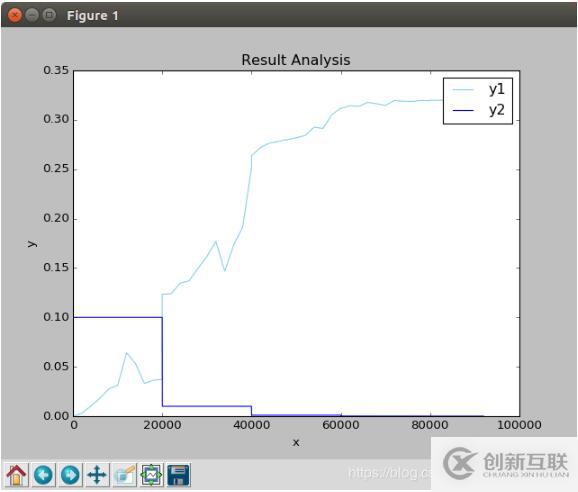Click the 0.25 y-axis tick label
The height and width of the screenshot is (492, 578).
(56, 169)
